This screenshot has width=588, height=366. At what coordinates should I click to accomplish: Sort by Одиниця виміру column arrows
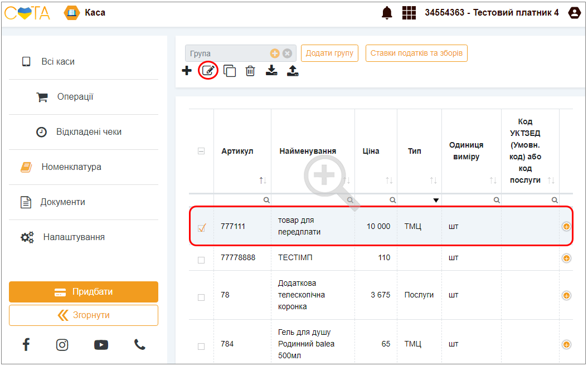(493, 180)
